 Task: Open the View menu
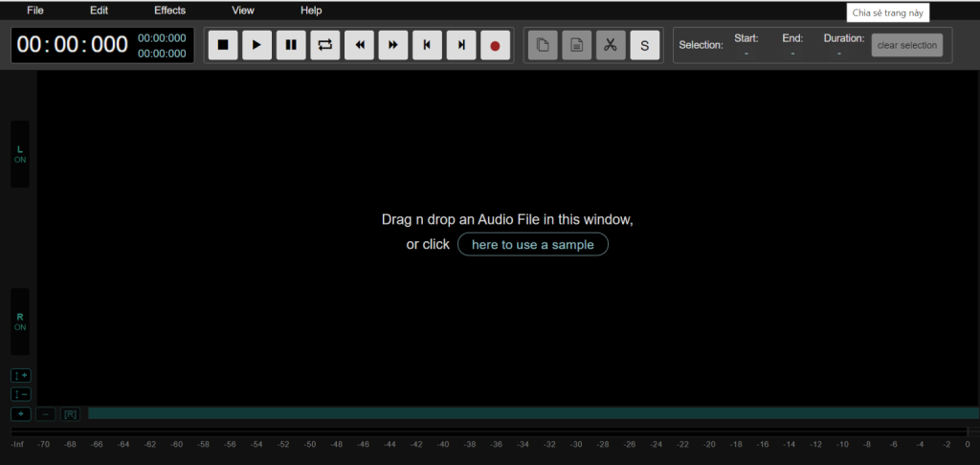coord(243,11)
